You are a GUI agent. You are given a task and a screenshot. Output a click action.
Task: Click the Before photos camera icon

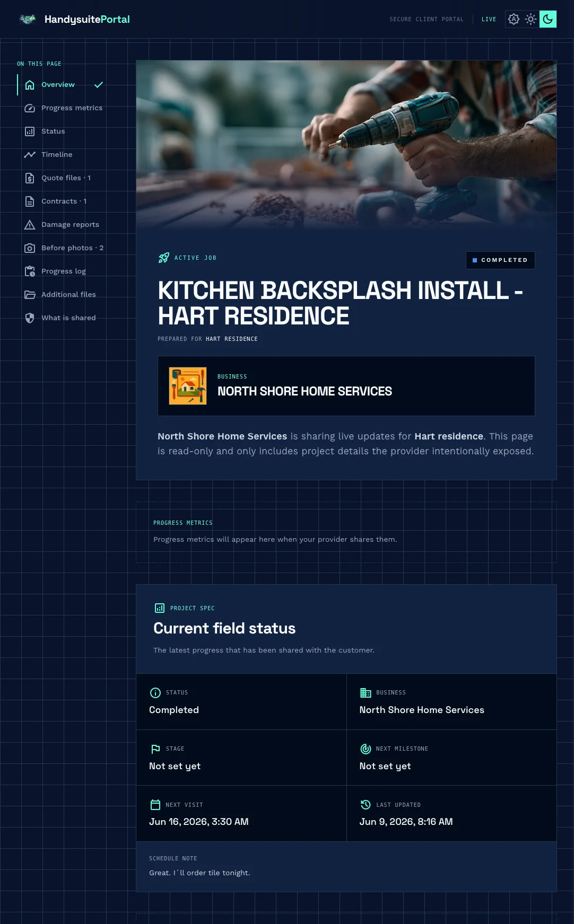click(30, 248)
